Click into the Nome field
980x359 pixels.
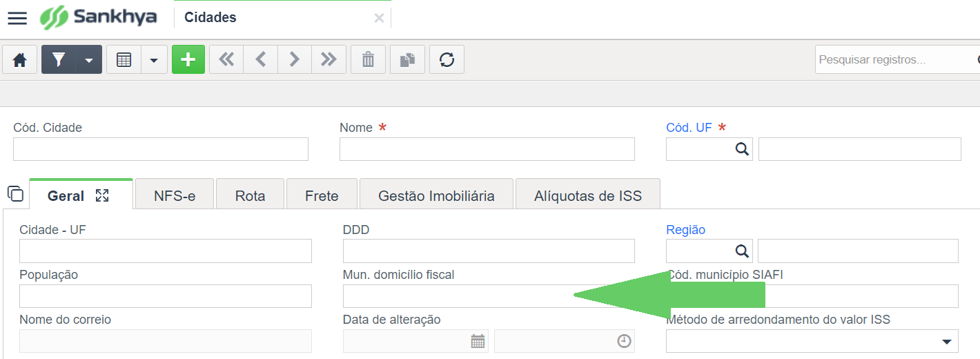tap(487, 149)
